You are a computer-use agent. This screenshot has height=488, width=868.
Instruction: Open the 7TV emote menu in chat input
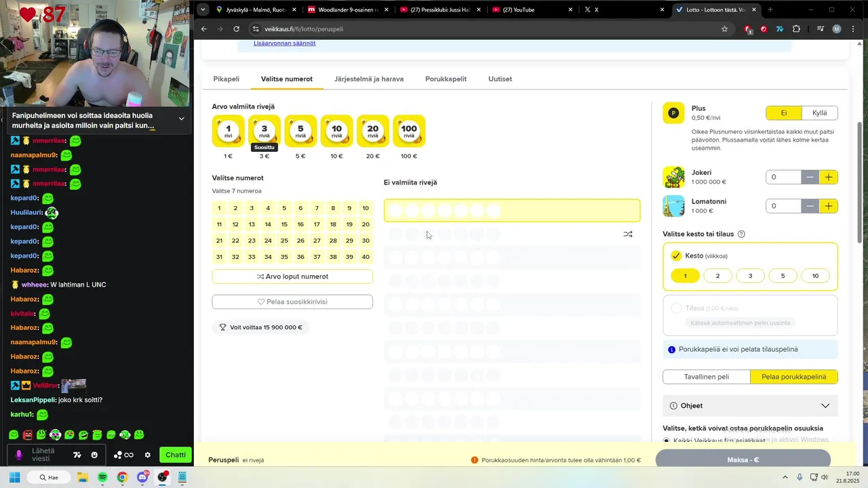[x=77, y=455]
